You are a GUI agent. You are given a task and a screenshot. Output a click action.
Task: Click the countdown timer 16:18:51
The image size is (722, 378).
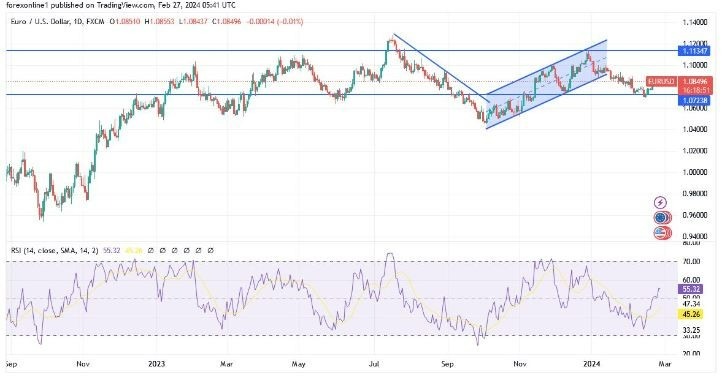point(695,90)
